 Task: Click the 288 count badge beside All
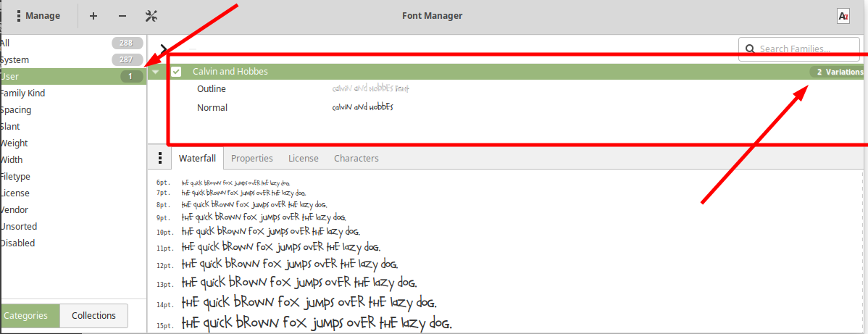click(x=128, y=43)
